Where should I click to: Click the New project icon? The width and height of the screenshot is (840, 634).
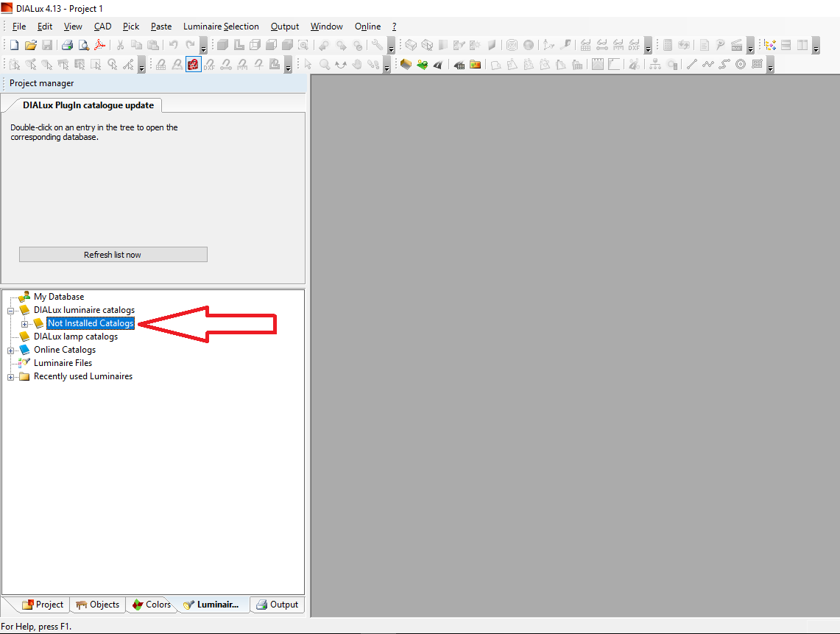click(14, 46)
